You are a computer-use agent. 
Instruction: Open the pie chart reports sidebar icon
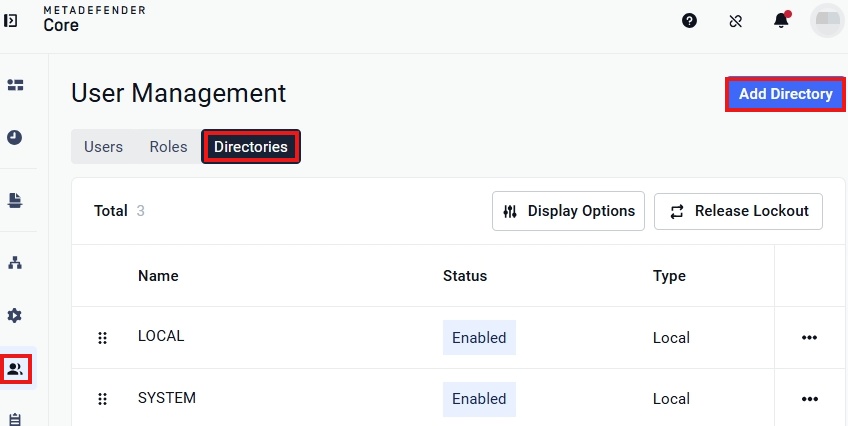pos(15,137)
